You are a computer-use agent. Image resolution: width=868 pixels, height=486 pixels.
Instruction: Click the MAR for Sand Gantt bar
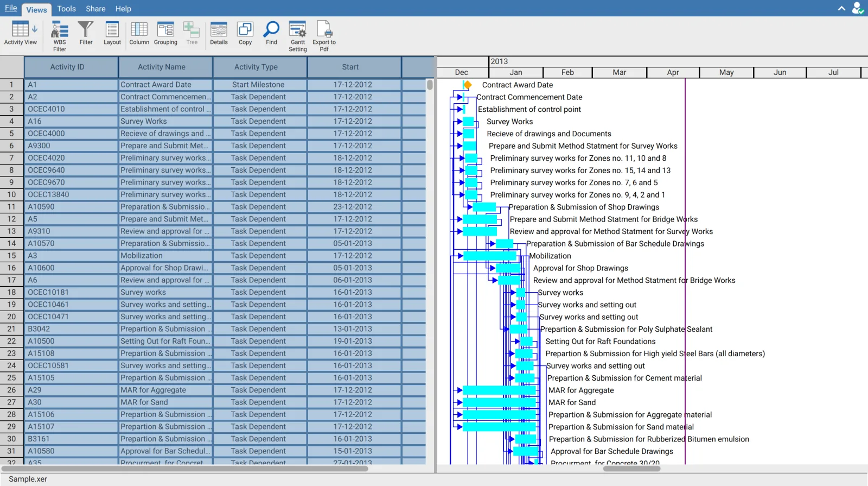pos(499,402)
